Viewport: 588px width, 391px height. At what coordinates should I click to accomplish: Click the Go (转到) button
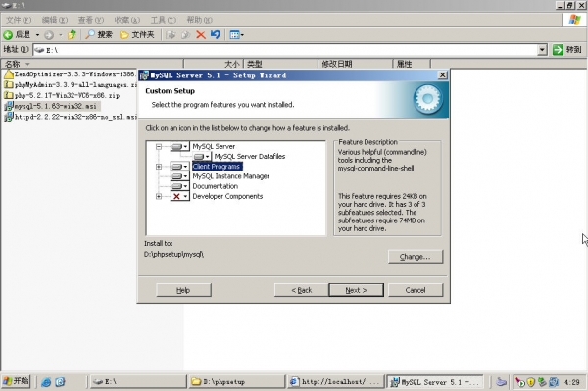click(x=567, y=49)
